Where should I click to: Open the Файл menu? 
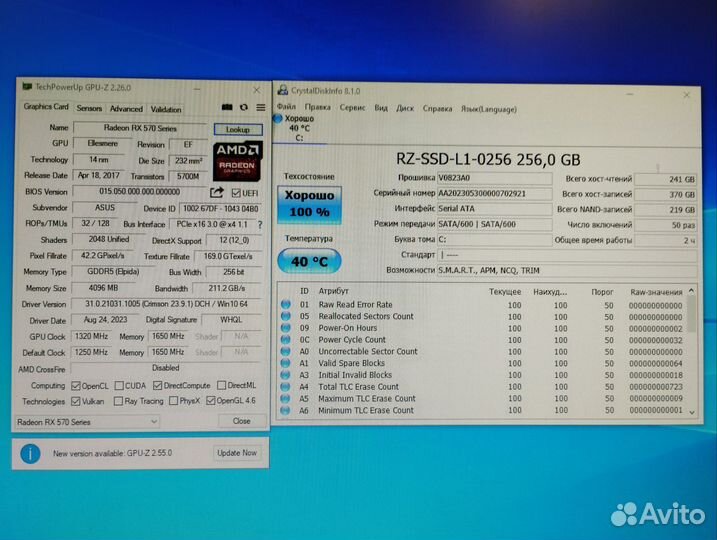(x=286, y=107)
